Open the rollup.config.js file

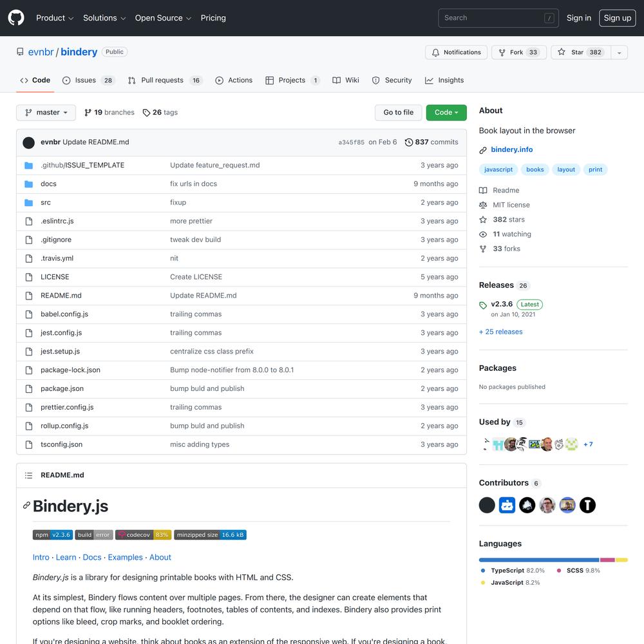64,426
